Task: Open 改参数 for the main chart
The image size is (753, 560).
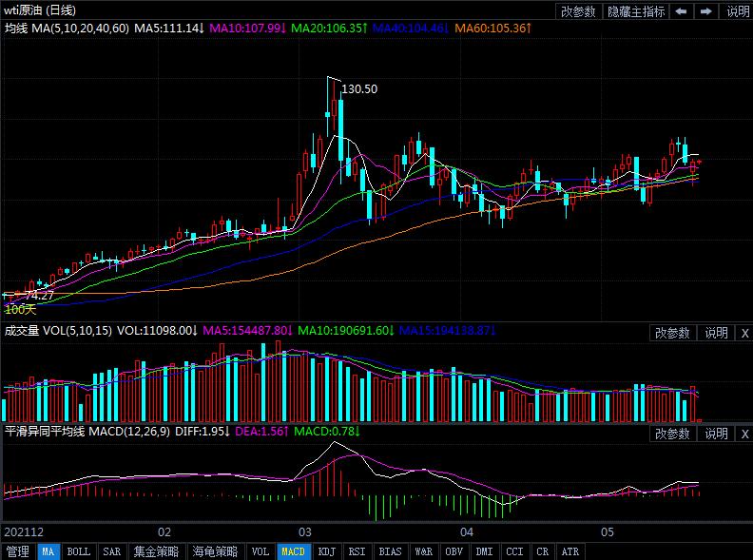Action: (x=578, y=11)
